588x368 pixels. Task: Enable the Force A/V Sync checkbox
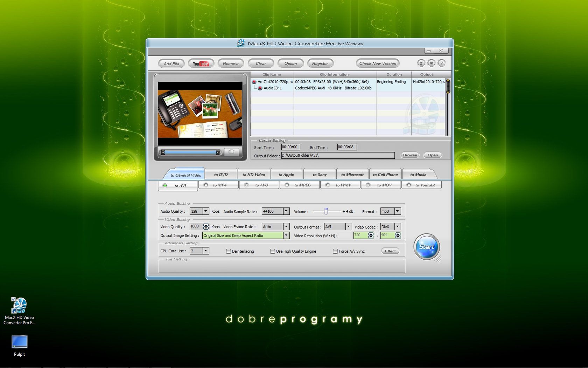335,251
